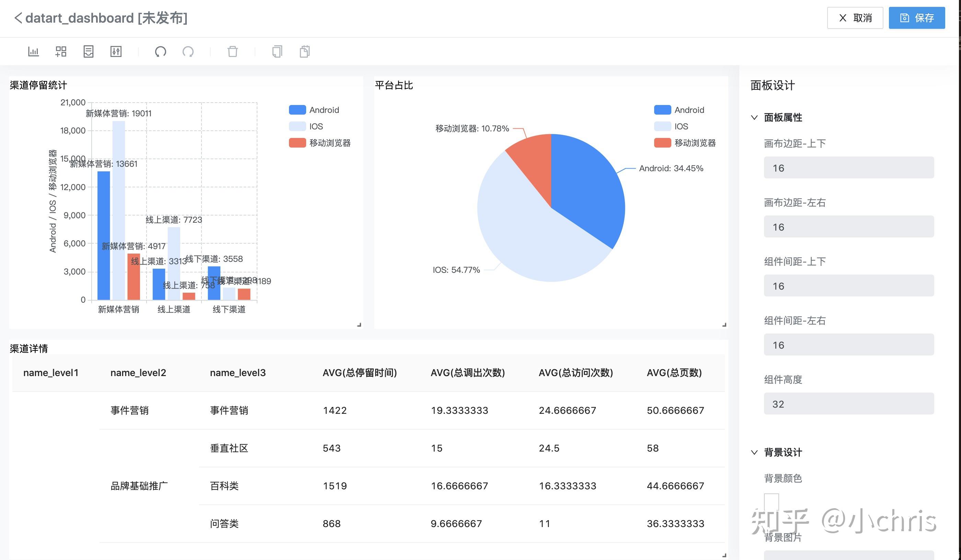Undo the last dashboard change
The height and width of the screenshot is (560, 961).
(161, 51)
